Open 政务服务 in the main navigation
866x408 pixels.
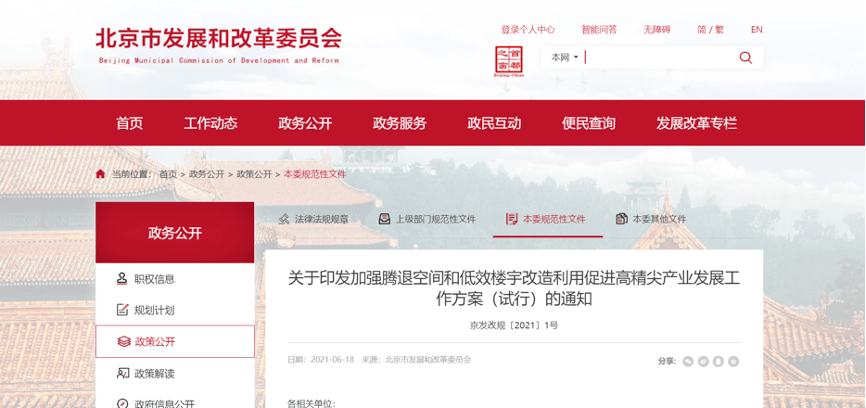point(399,123)
